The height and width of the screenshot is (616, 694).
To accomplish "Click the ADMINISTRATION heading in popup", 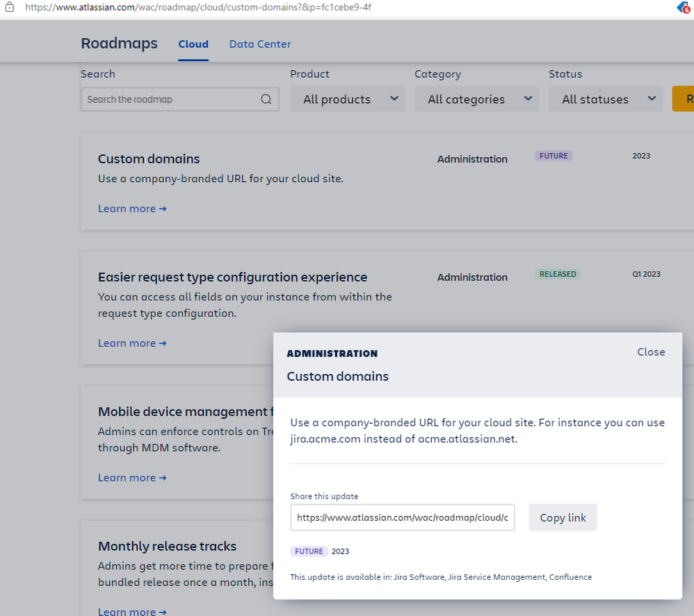I will pyautogui.click(x=332, y=354).
